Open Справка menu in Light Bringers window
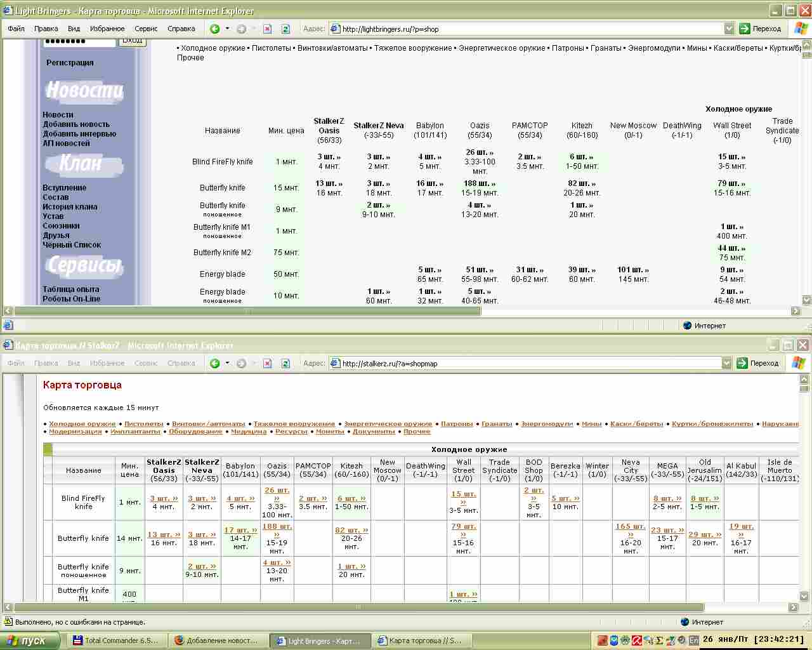Image resolution: width=812 pixels, height=650 pixels. pyautogui.click(x=181, y=29)
